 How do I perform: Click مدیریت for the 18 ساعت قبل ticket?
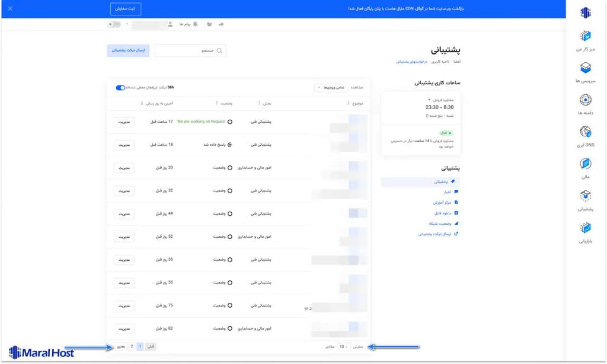(124, 145)
